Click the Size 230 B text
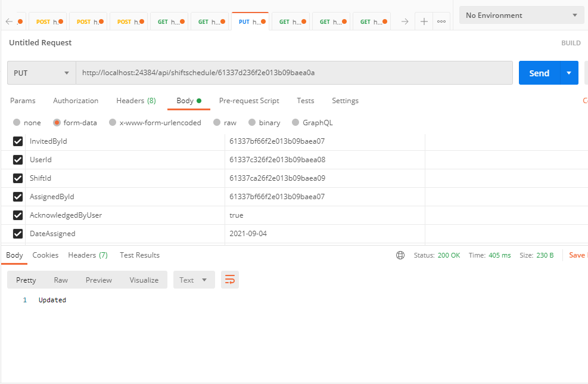This screenshot has height=384, width=588. pyautogui.click(x=536, y=255)
